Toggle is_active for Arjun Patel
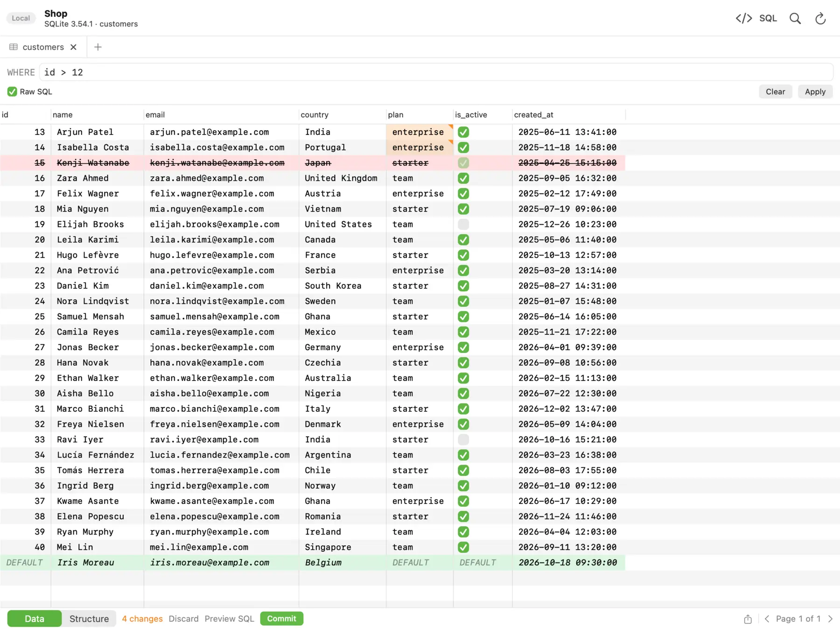 click(x=463, y=132)
